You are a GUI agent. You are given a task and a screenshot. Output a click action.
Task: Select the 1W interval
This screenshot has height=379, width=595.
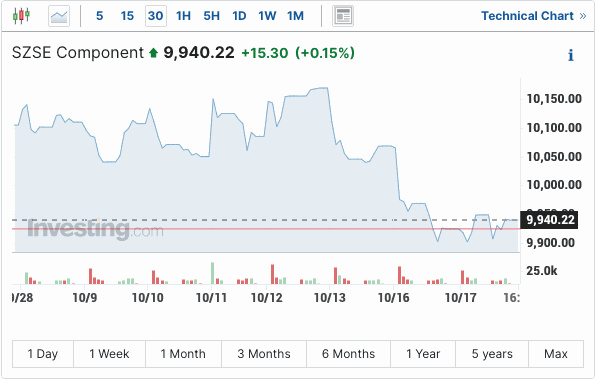[x=267, y=16]
